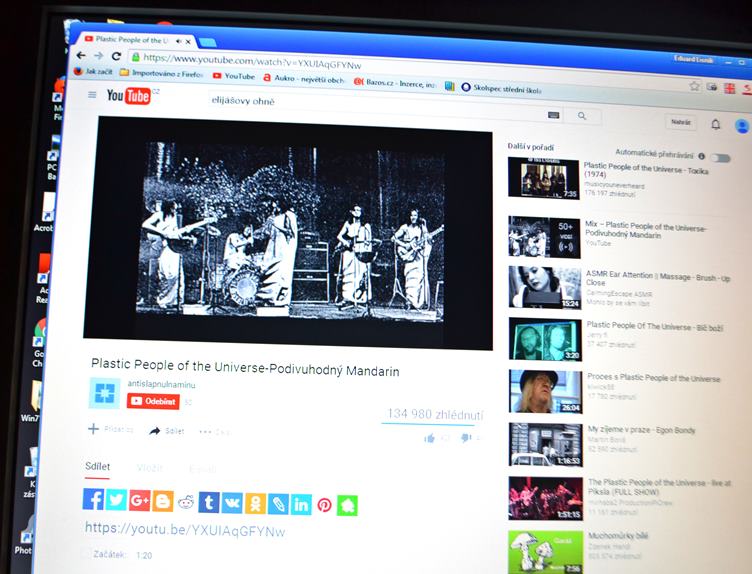Screen dimensions: 752x574
Task: Select the Vložit embed tab
Action: click(149, 468)
